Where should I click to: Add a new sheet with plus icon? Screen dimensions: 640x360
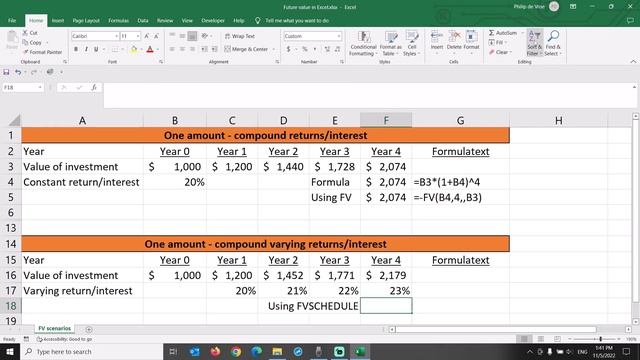point(89,329)
